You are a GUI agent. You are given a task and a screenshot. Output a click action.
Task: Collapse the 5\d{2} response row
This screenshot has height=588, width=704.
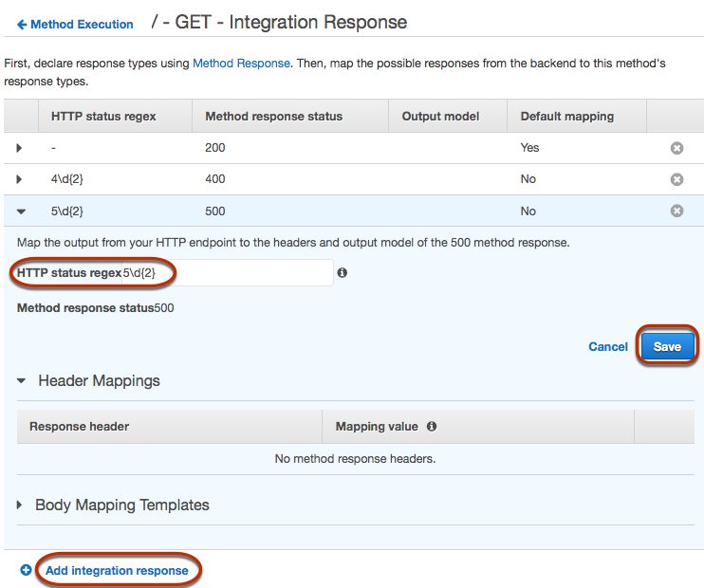point(19,211)
